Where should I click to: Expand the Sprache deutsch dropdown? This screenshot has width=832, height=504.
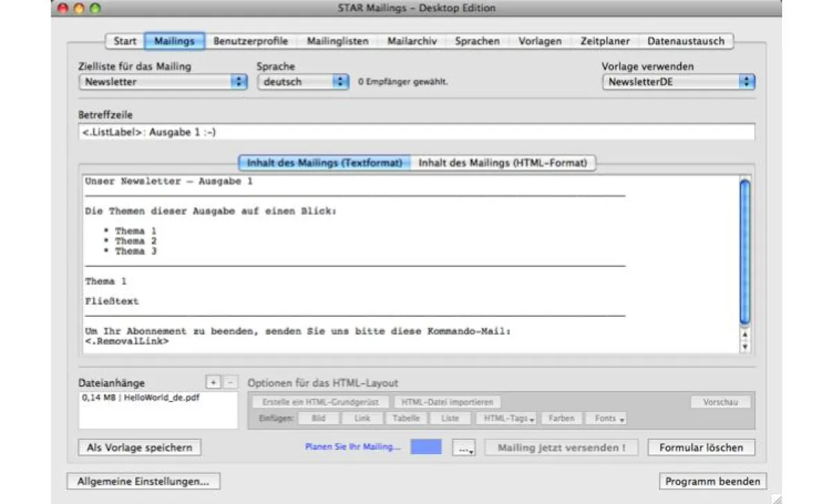pos(303,82)
